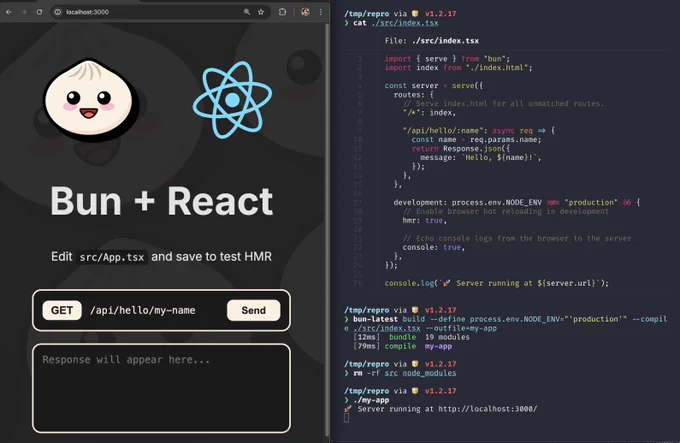Click the development: process.env.NODE_ENV line
The width and height of the screenshot is (680, 443).
point(517,202)
